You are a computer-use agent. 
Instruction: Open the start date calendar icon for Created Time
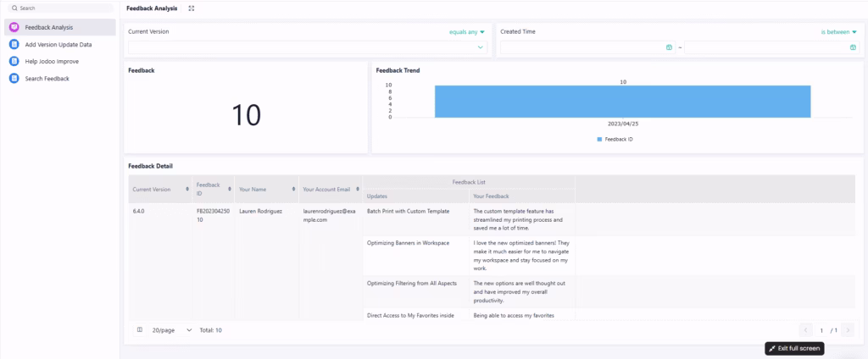[669, 47]
